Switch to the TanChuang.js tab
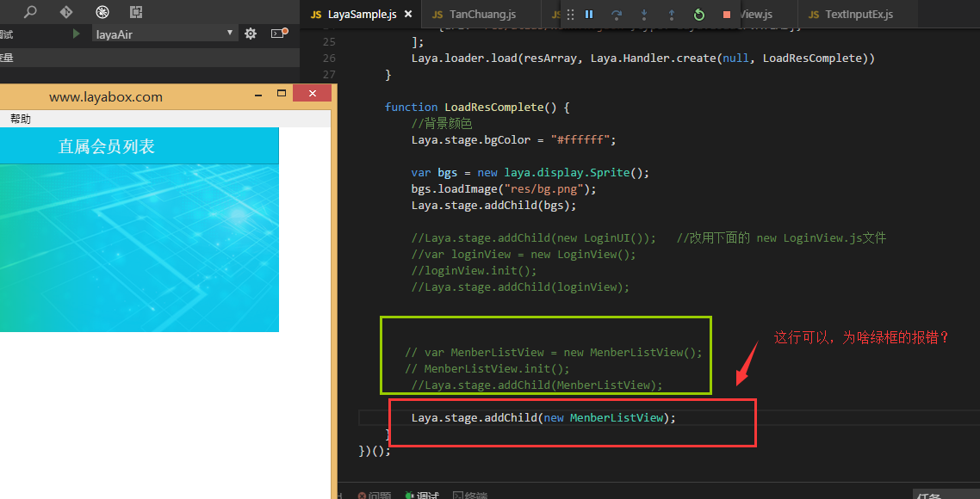Screen dimensions: 980x499 [x=481, y=15]
